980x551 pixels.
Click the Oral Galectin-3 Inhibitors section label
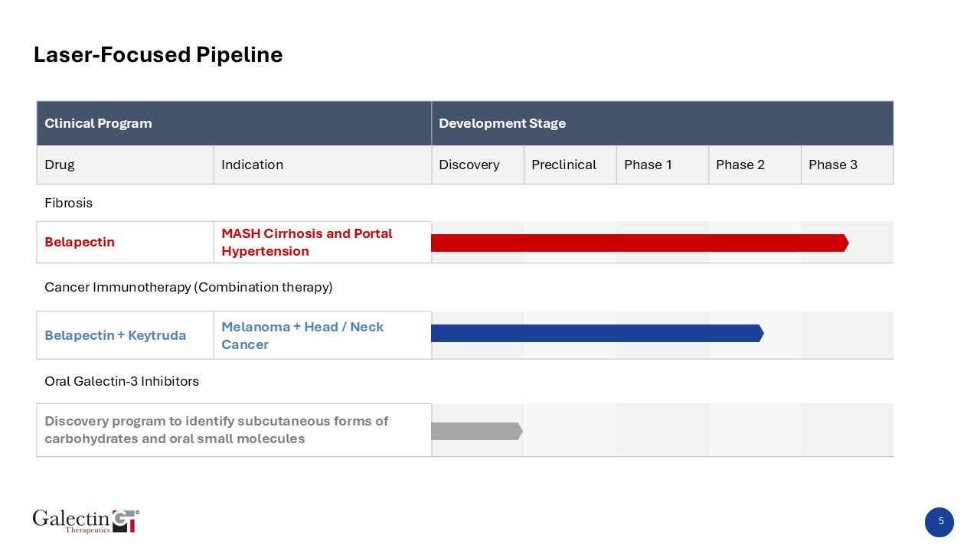[x=122, y=381]
